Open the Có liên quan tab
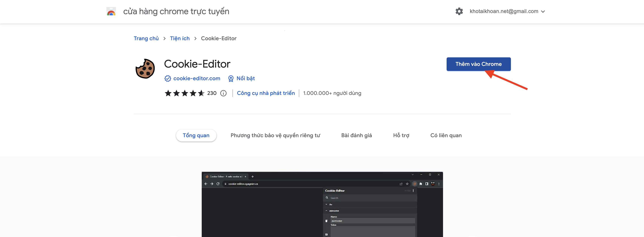644x237 pixels. [446, 135]
